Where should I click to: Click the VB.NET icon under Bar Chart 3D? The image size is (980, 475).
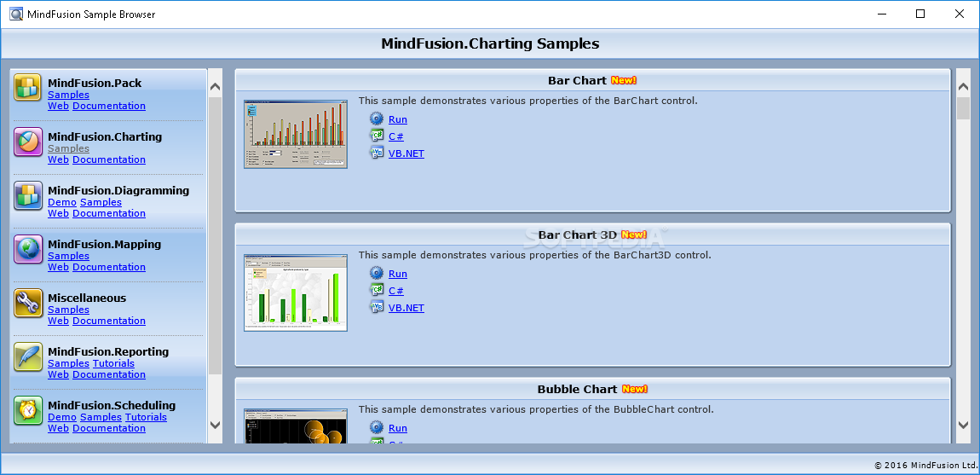point(377,307)
